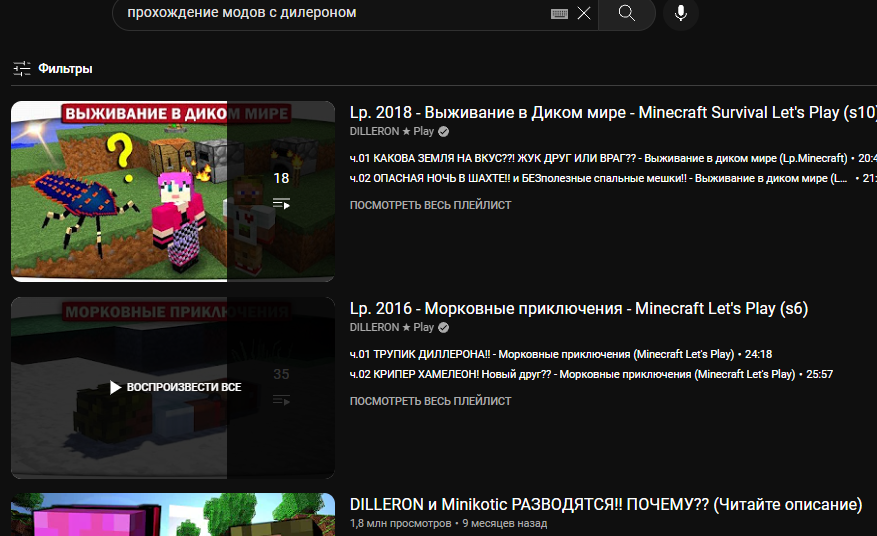Clear the search query with X
This screenshot has width=877, height=536.
tap(583, 13)
